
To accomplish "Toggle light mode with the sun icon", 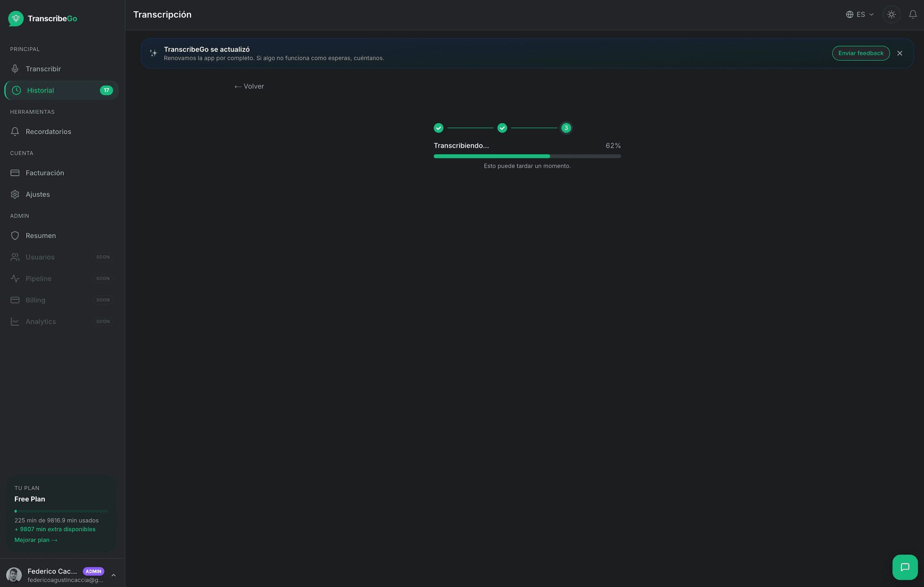I will click(x=891, y=14).
